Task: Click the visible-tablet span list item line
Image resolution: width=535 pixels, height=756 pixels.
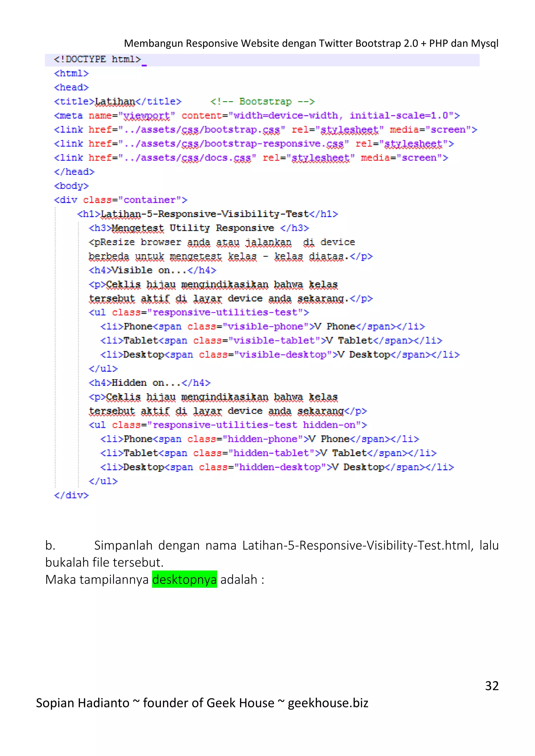Action: point(271,341)
